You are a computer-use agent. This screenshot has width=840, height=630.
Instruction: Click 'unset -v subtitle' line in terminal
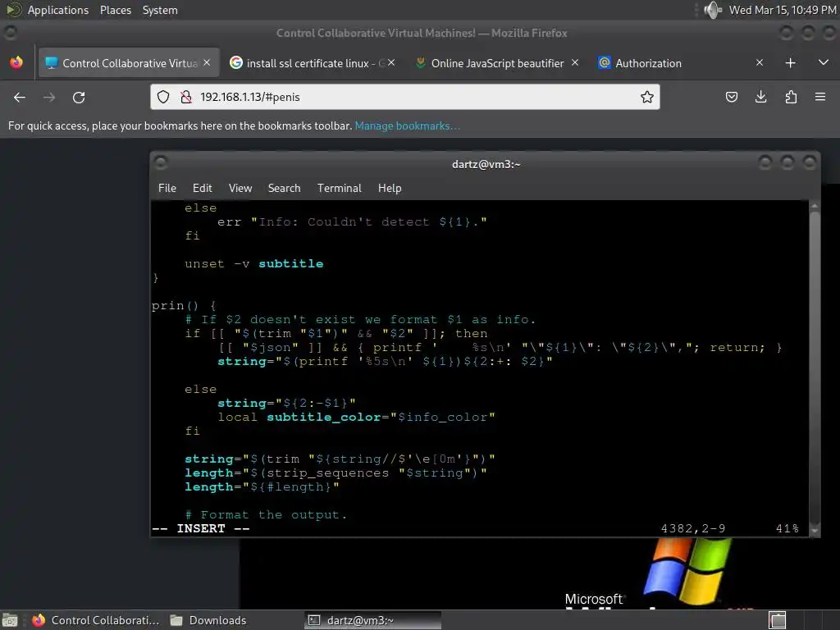254,263
